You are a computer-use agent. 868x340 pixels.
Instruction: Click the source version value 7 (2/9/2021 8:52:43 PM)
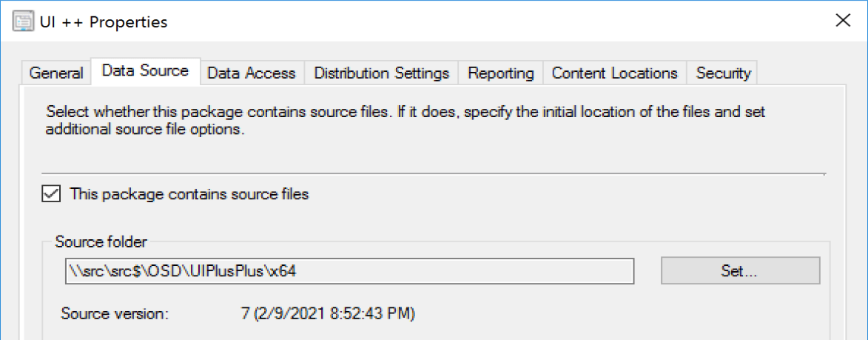(x=328, y=313)
